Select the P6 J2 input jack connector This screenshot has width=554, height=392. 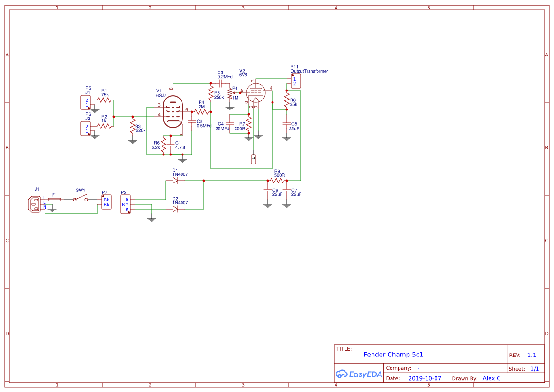[x=85, y=128]
